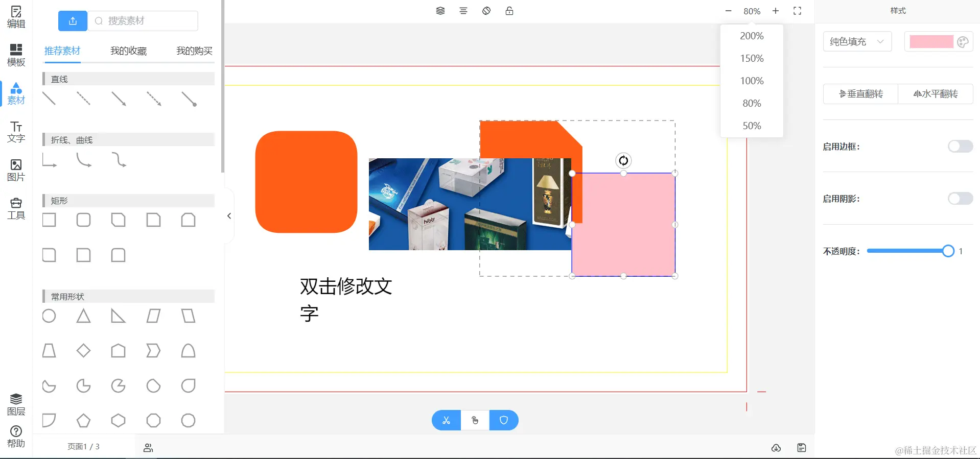Toggle the 启用阴影 shadow switch
This screenshot has height=459, width=980.
(960, 199)
